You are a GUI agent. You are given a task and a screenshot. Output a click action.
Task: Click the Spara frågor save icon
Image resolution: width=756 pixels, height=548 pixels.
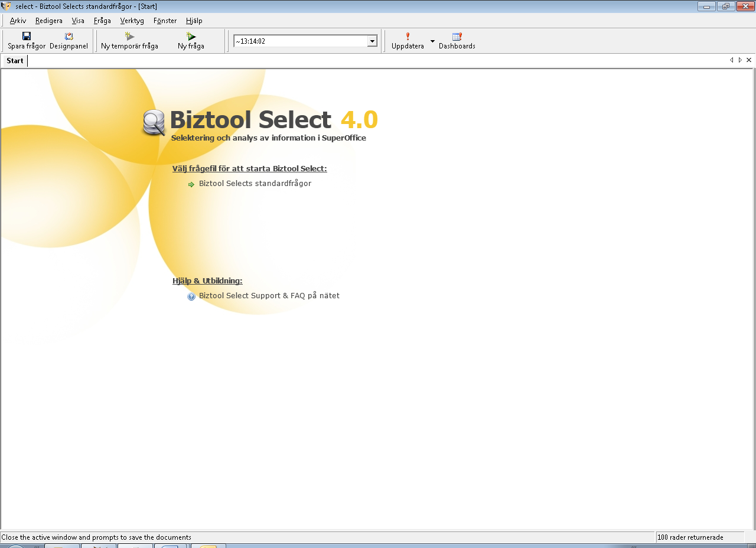[x=27, y=36]
